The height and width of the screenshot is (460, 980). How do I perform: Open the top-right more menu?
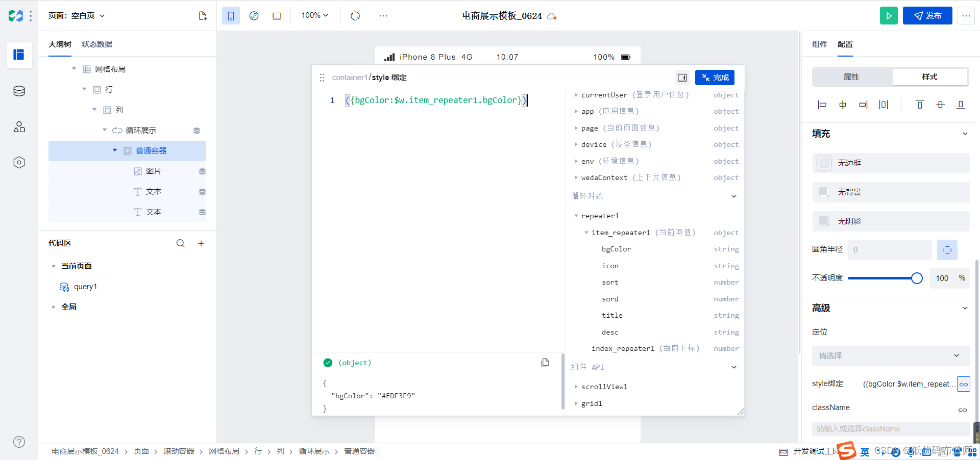click(966, 16)
